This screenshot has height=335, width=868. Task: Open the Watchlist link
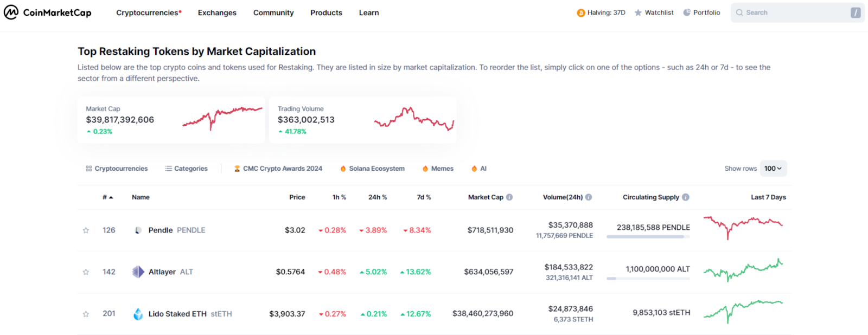tap(654, 12)
